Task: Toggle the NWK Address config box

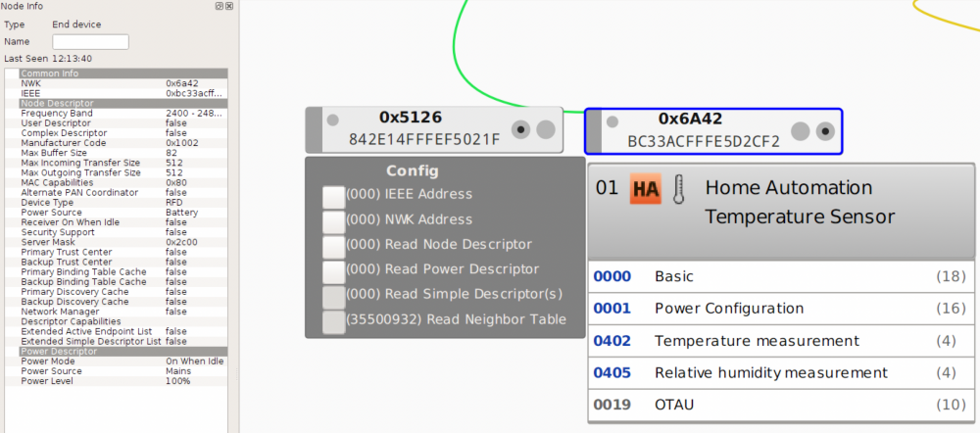Action: point(333,220)
